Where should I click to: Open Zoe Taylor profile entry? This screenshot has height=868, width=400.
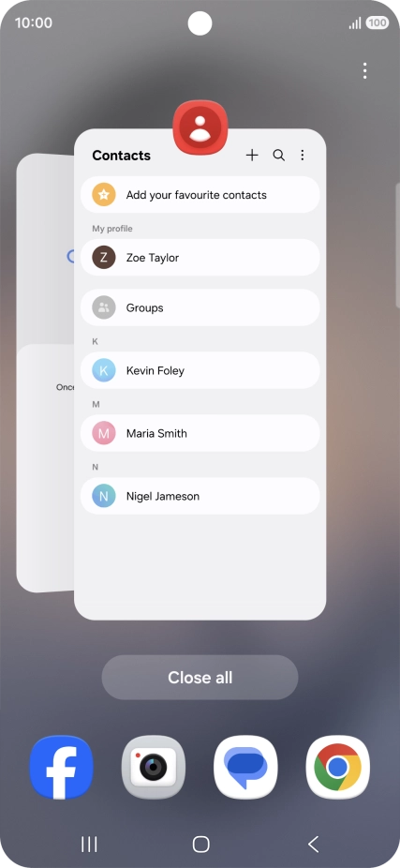200,258
